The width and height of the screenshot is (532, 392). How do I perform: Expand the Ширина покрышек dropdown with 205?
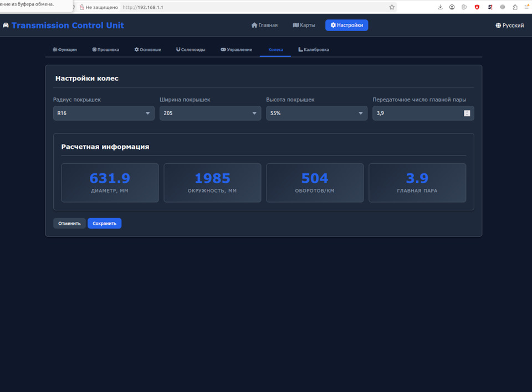tap(209, 113)
